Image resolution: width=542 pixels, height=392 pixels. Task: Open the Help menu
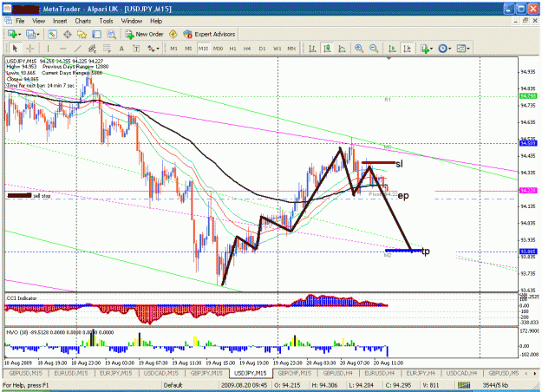[156, 21]
